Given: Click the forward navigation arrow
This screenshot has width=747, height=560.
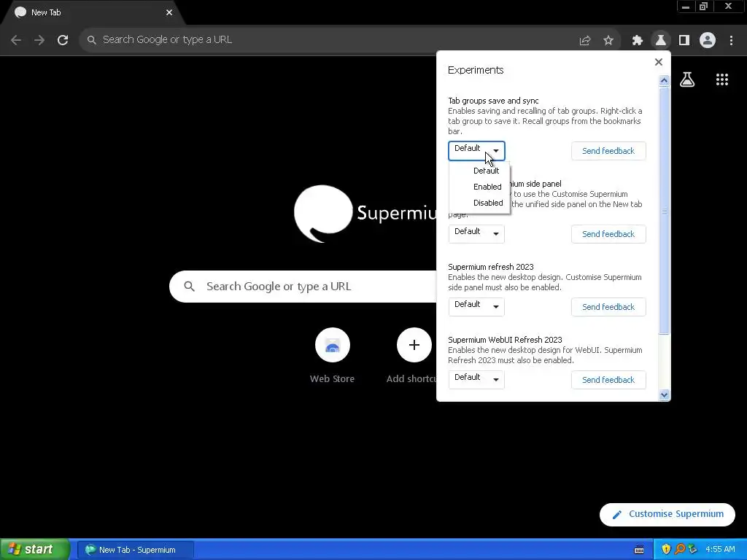Looking at the screenshot, I should pyautogui.click(x=39, y=40).
